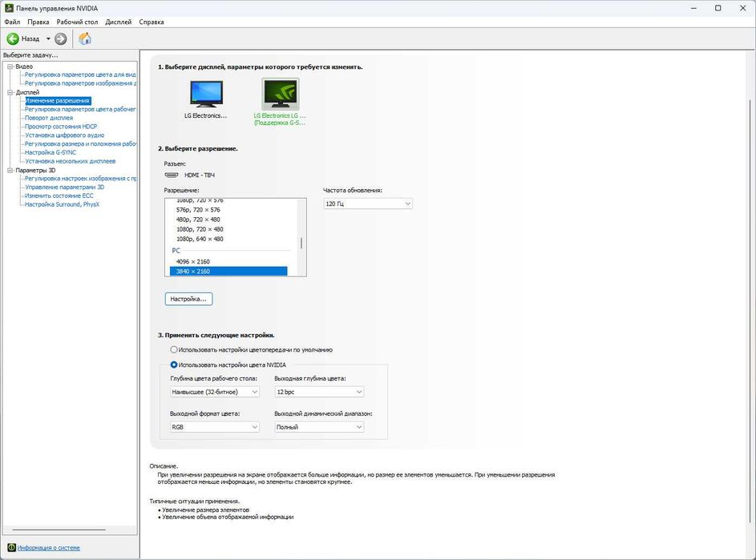
Task: Click the green Back arrow icon
Action: [13, 38]
